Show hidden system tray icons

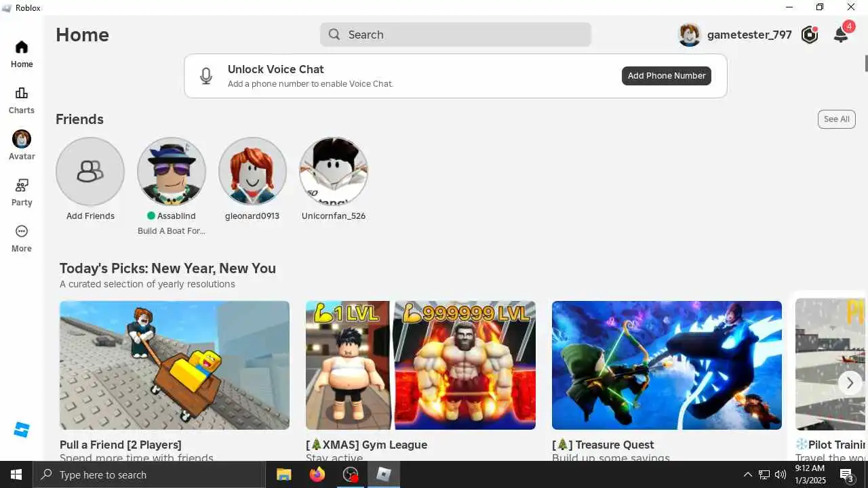(x=748, y=474)
